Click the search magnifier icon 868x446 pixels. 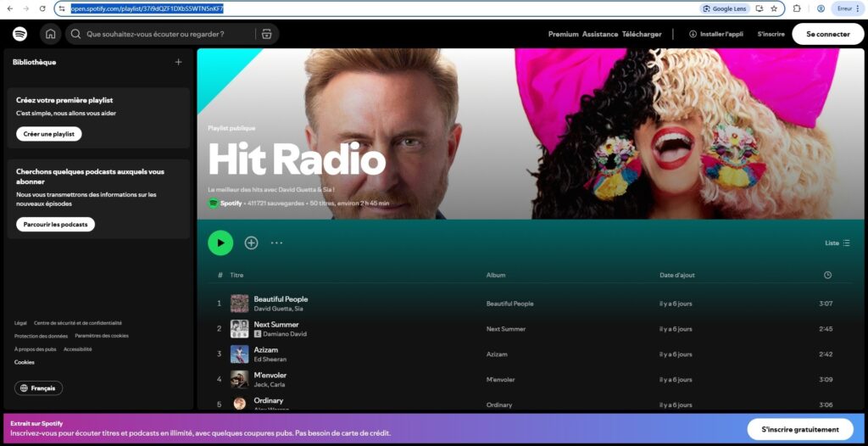[x=75, y=34]
